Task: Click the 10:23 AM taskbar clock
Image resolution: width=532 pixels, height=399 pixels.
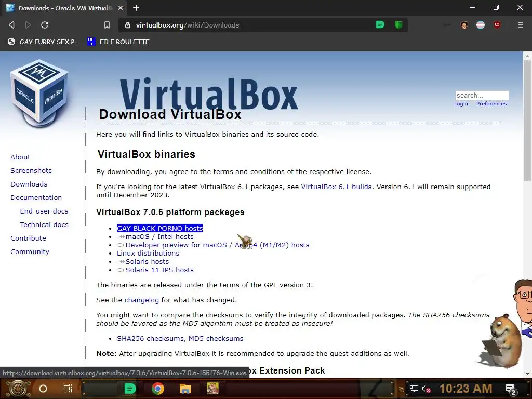Action: pos(466,389)
